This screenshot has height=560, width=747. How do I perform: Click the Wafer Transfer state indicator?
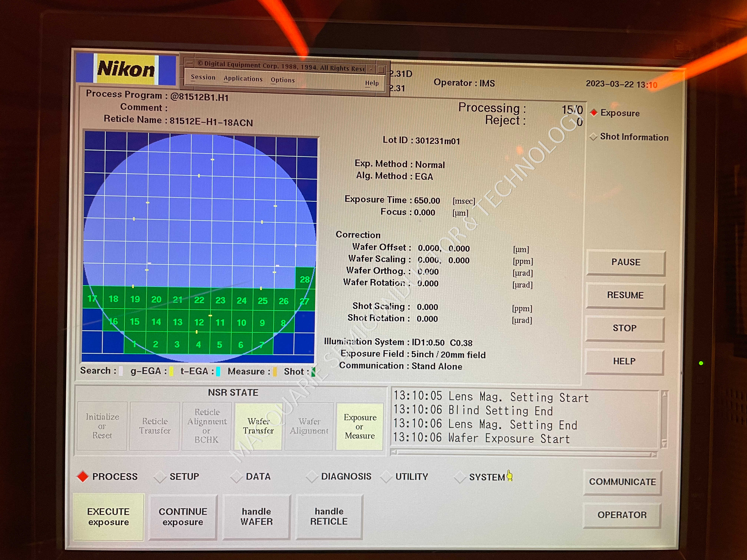tap(258, 426)
